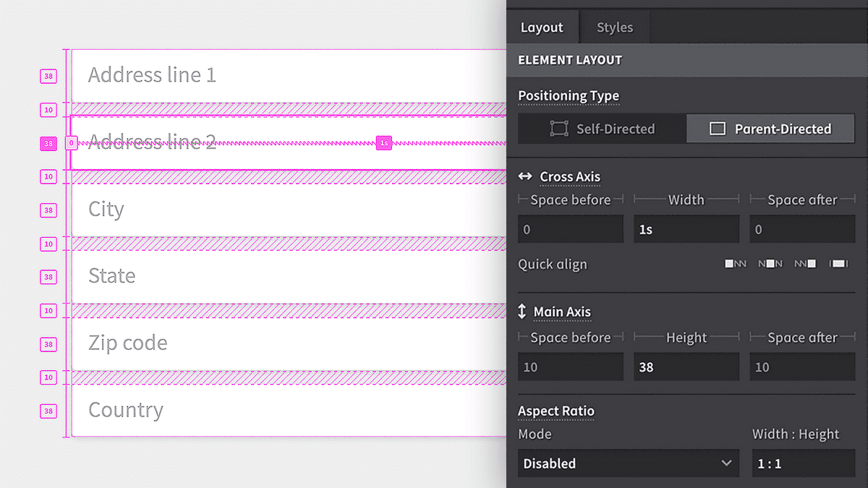The image size is (868, 488).
Task: Click the Positioning Type label
Action: tap(568, 95)
